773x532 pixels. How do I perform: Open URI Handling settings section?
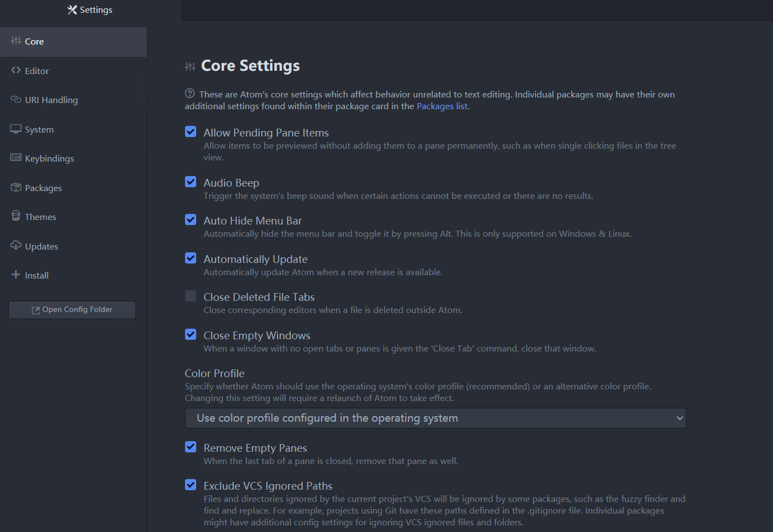73,100
